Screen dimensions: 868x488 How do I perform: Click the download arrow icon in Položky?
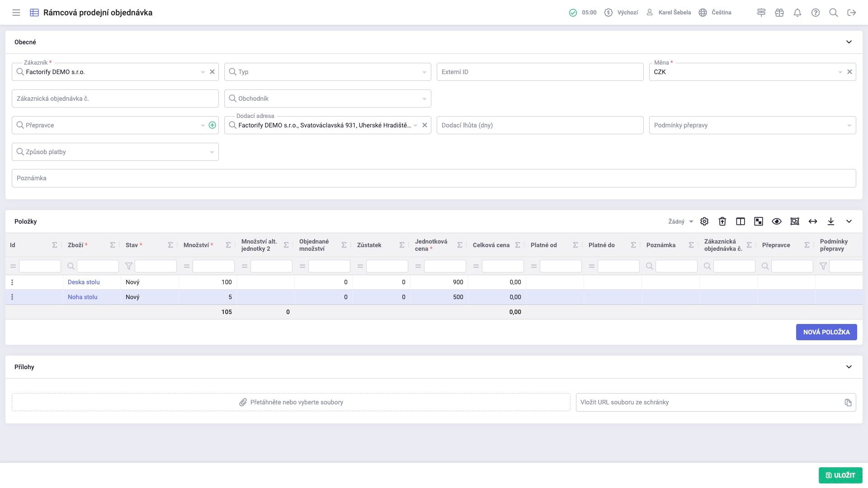click(x=831, y=221)
